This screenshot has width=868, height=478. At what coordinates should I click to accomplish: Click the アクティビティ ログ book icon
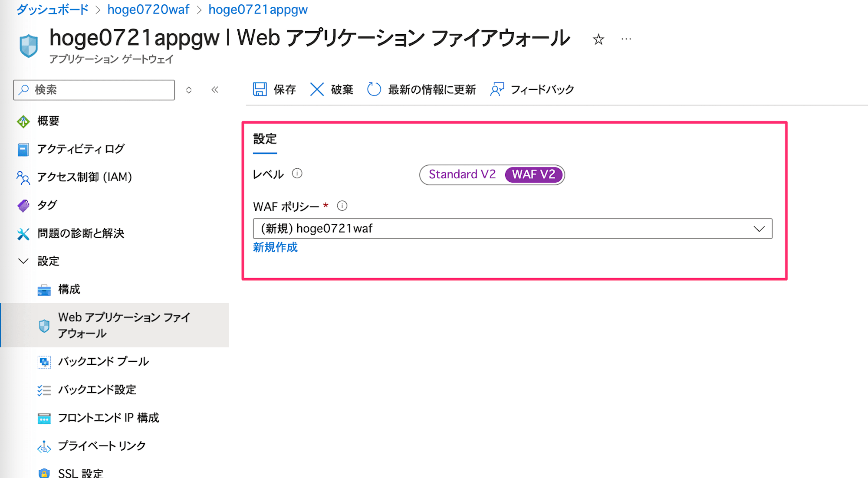23,149
